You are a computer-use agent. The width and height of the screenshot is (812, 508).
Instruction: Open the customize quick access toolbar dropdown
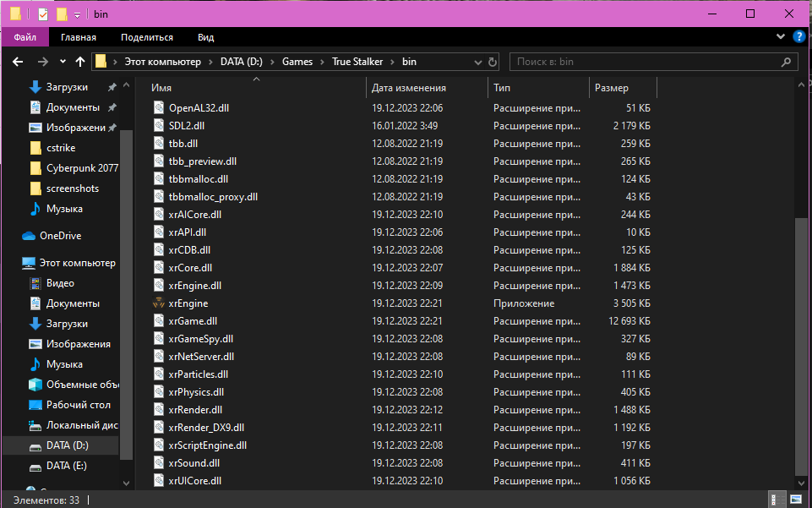tap(78, 14)
